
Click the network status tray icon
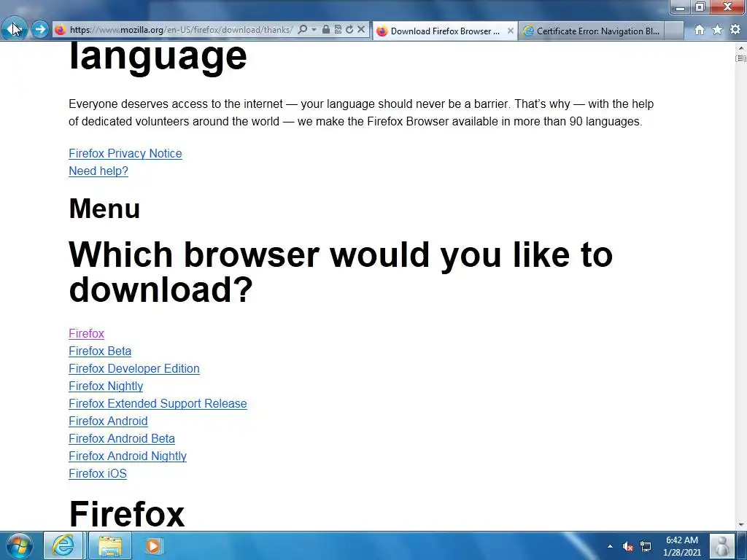click(646, 546)
